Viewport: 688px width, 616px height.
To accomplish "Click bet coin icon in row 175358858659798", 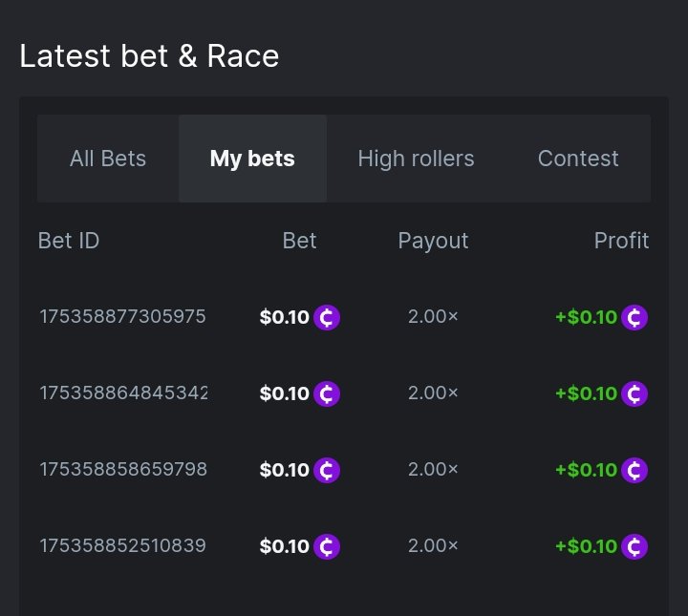I will click(x=327, y=470).
